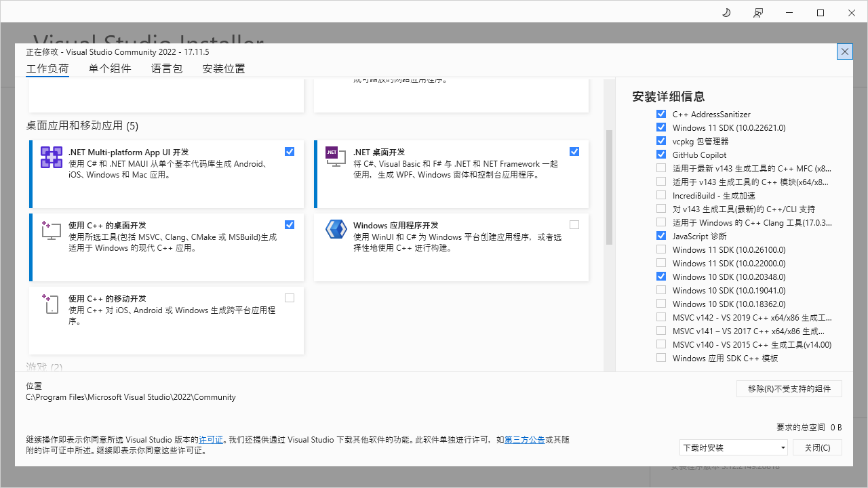Switch to the 单个组件 tab
Viewport: 868px width, 488px height.
[x=110, y=68]
